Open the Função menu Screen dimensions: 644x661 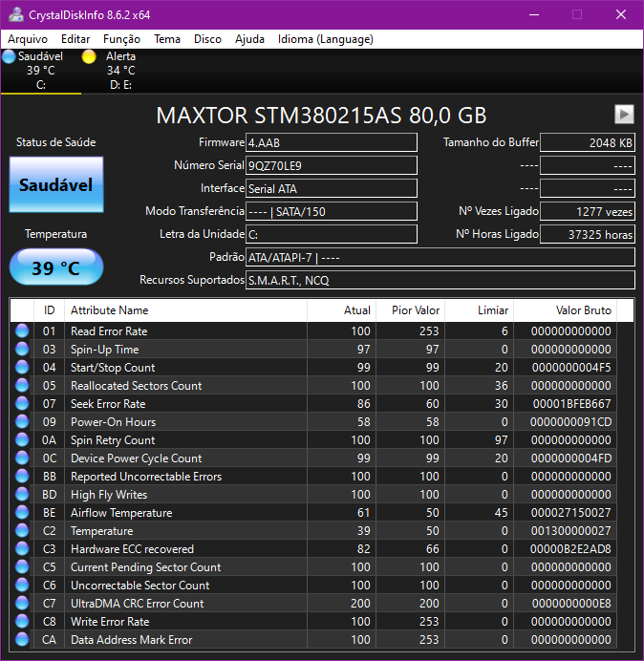pyautogui.click(x=121, y=39)
